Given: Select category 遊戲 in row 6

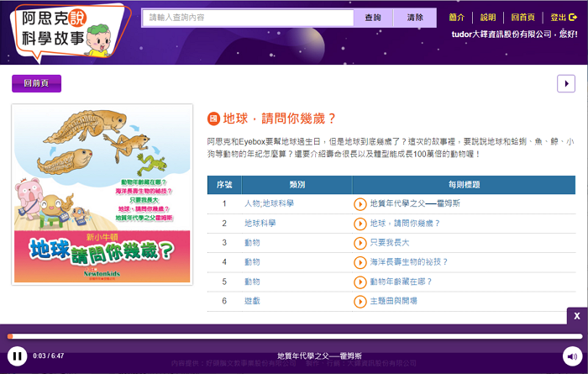Looking at the screenshot, I should [252, 301].
